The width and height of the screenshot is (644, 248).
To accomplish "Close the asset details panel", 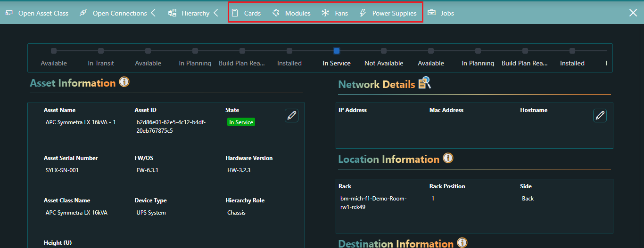I will (633, 13).
